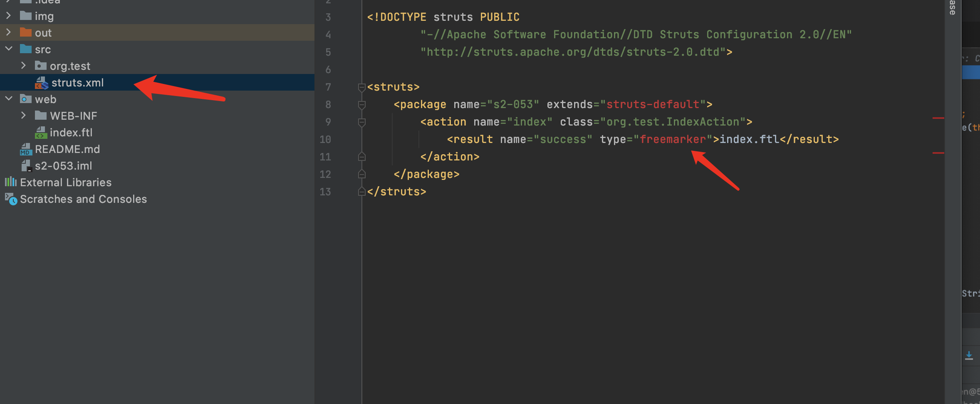980x404 pixels.
Task: Select the org.test package
Action: [70, 66]
